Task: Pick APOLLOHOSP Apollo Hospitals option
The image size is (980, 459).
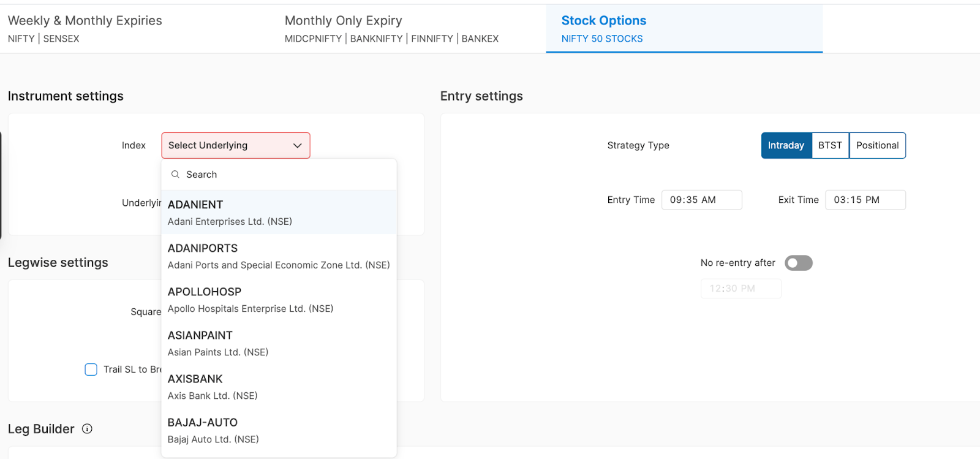Action: click(x=279, y=299)
